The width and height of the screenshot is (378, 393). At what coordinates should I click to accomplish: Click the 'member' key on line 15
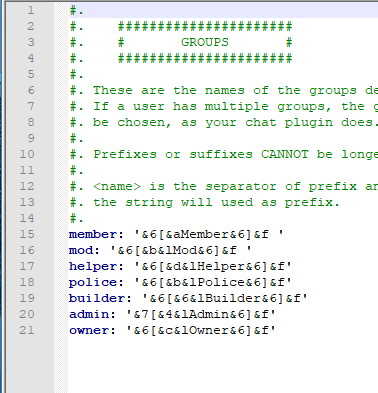(93, 234)
